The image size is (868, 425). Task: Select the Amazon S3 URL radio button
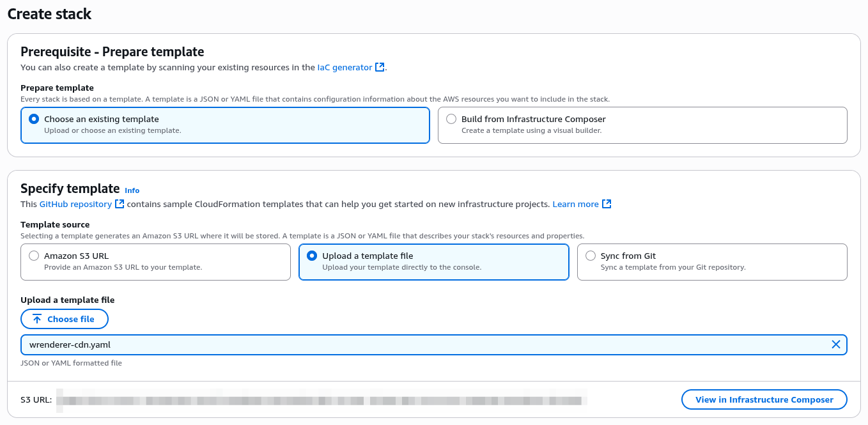pyautogui.click(x=34, y=255)
